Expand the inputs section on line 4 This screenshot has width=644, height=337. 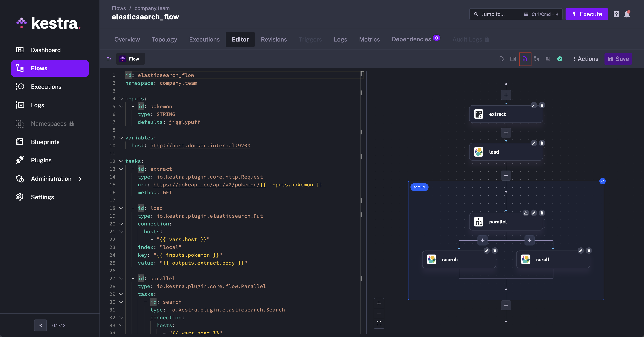pos(121,99)
